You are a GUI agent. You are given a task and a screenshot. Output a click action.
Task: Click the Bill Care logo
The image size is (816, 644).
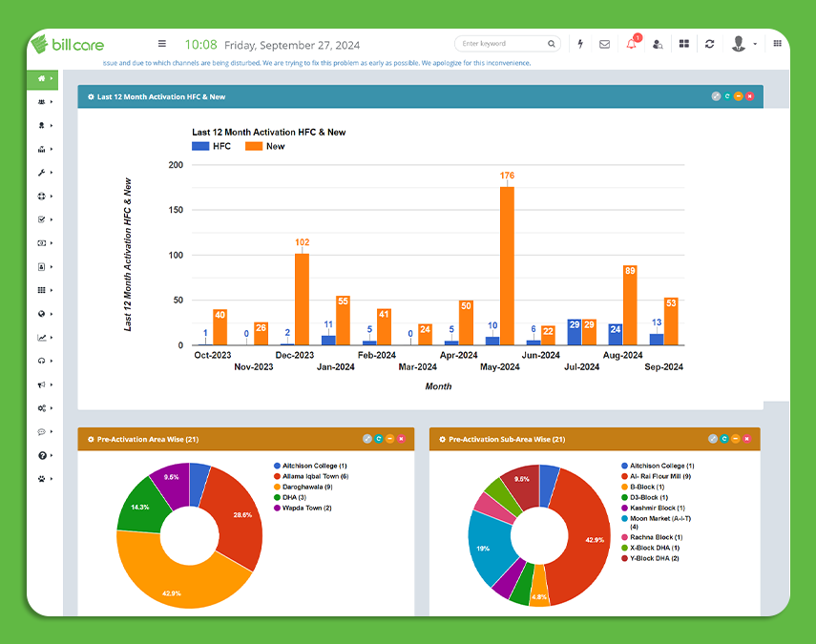pos(67,44)
